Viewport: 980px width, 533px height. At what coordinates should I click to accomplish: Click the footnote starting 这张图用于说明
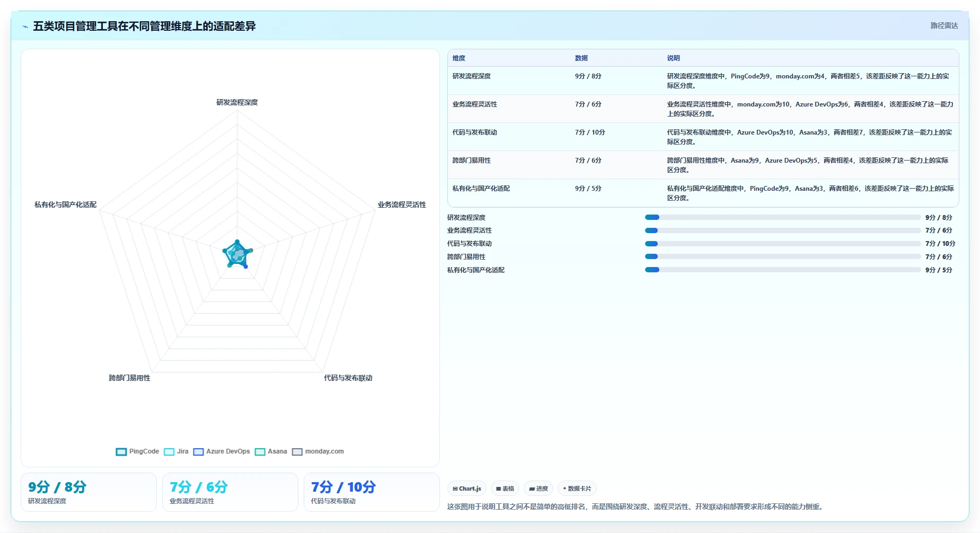pyautogui.click(x=636, y=507)
